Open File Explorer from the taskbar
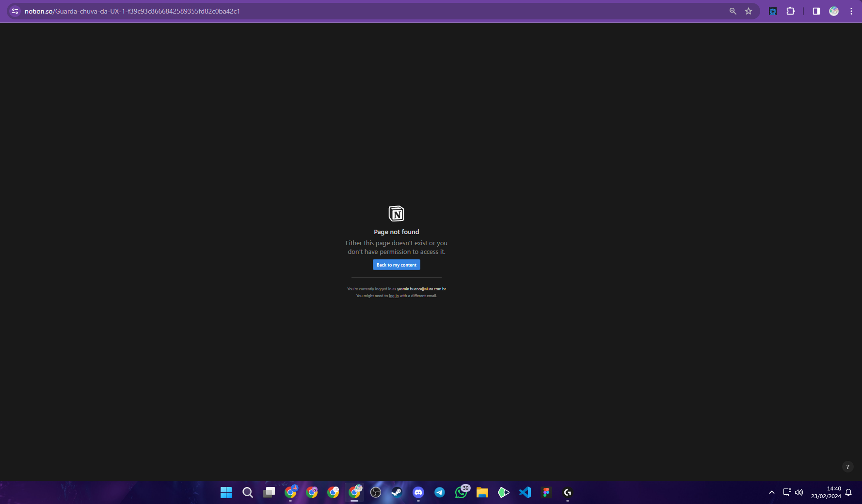Image resolution: width=862 pixels, height=504 pixels. pos(482,492)
